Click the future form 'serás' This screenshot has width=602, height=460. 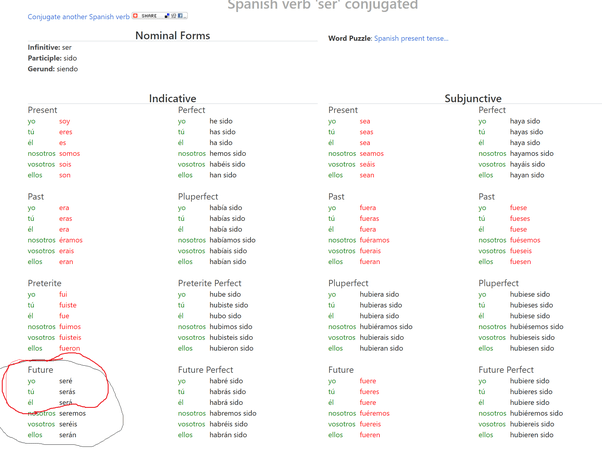(67, 392)
